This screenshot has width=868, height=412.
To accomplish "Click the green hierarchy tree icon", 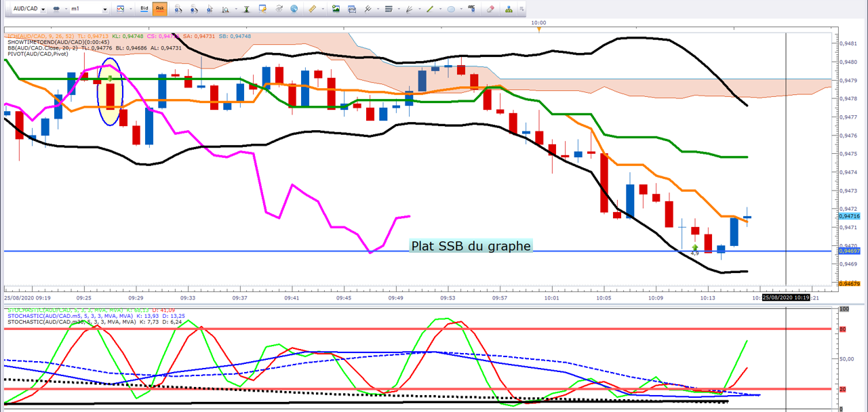I will click(x=509, y=9).
